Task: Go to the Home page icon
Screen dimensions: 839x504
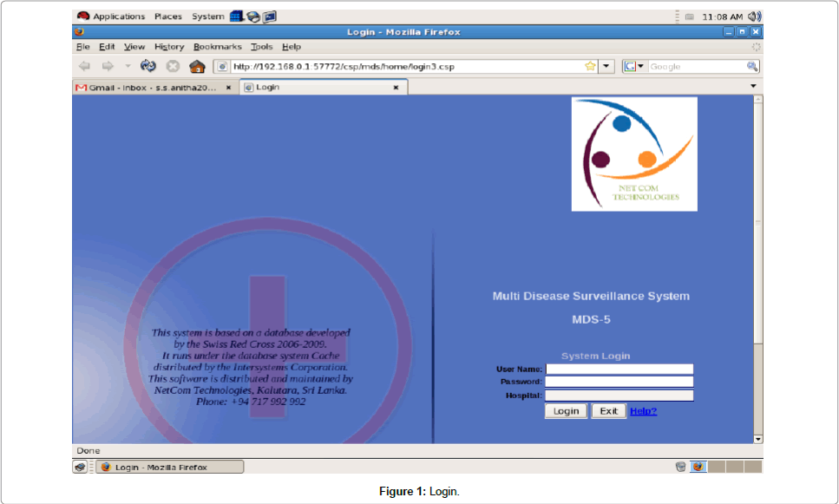Action: [197, 66]
